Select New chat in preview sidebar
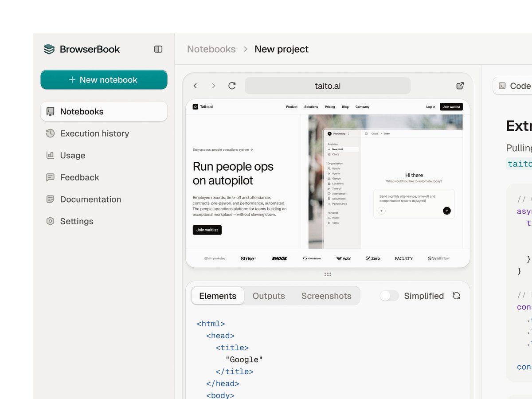This screenshot has height=399, width=532. 343,149
